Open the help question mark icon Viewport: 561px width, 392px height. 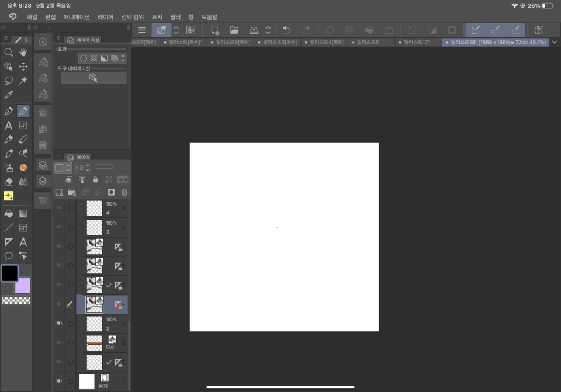tap(538, 30)
